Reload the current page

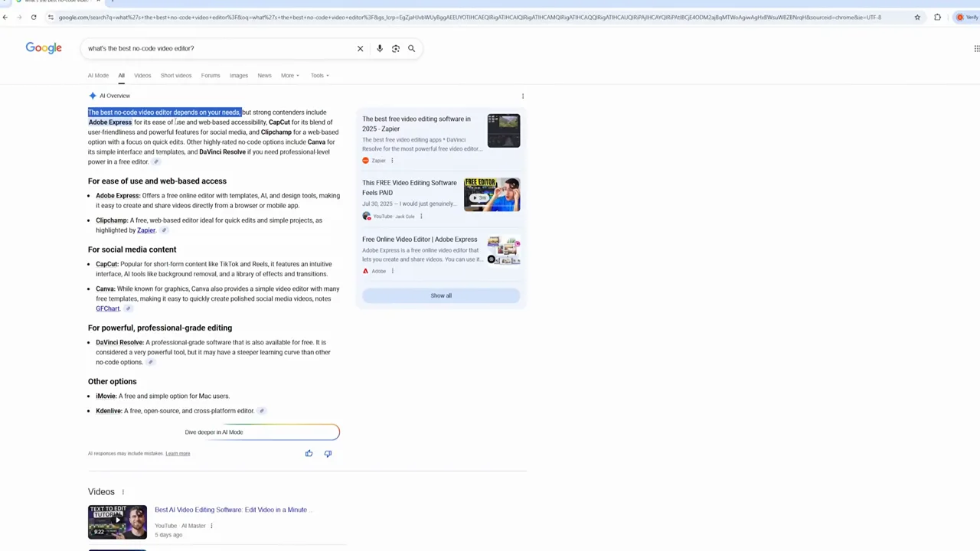pos(34,17)
